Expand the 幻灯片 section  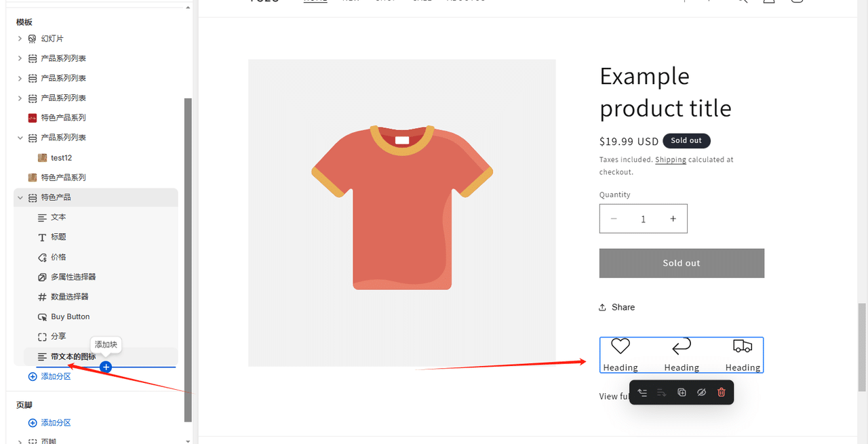coord(20,39)
